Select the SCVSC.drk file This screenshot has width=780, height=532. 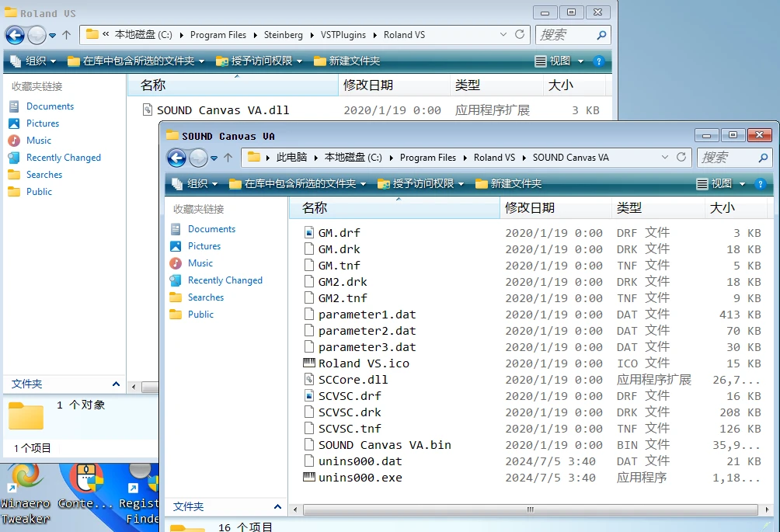pos(350,412)
